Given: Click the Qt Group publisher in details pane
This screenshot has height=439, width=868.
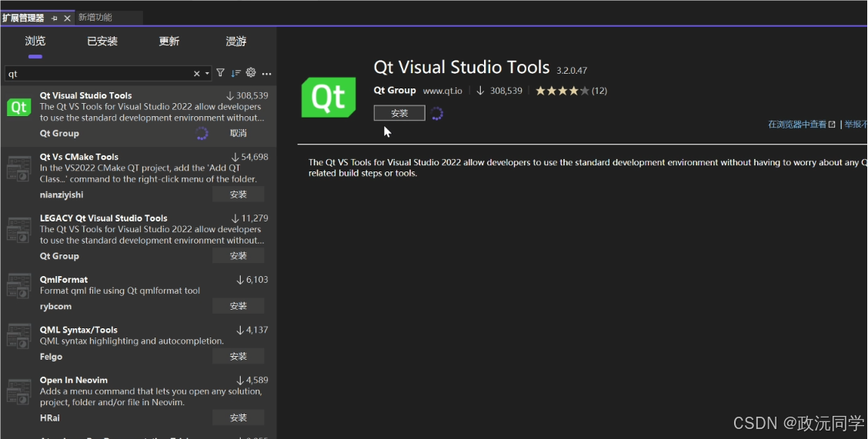Looking at the screenshot, I should click(x=395, y=90).
